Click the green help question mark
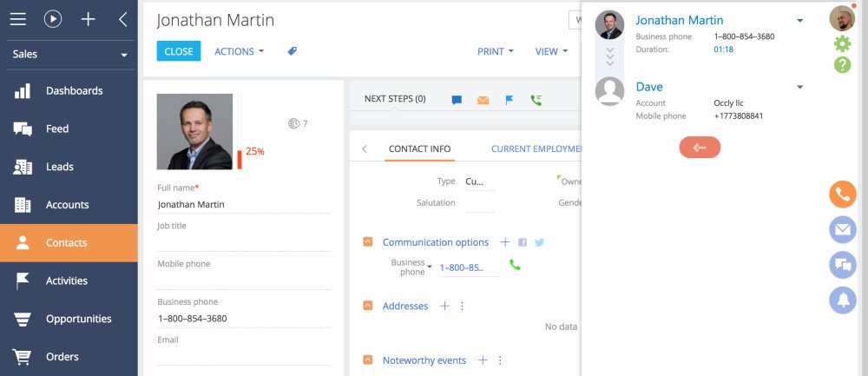Image resolution: width=868 pixels, height=376 pixels. (x=842, y=65)
